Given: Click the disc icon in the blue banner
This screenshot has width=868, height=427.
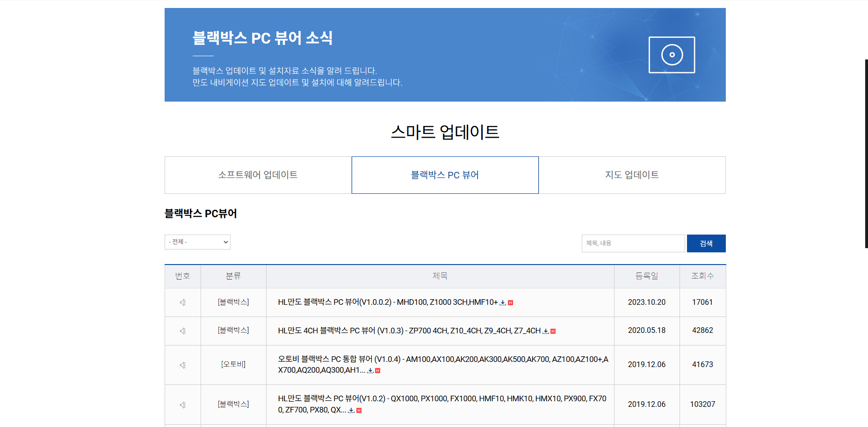Looking at the screenshot, I should pos(672,54).
